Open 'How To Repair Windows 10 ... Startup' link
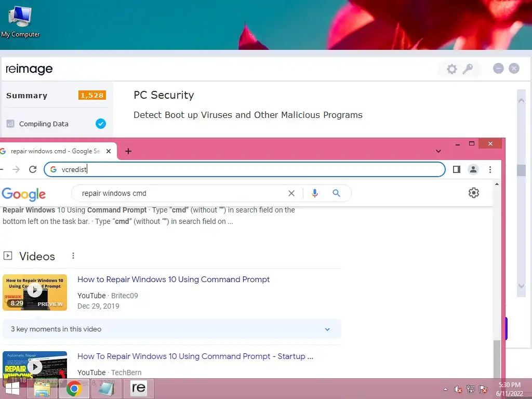The height and width of the screenshot is (399, 532). pyautogui.click(x=195, y=356)
